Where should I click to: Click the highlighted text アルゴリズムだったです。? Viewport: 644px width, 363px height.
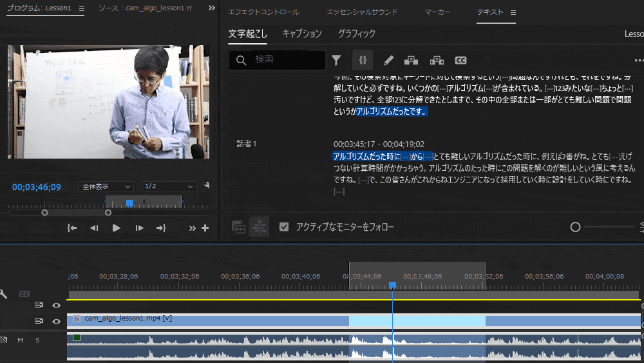pyautogui.click(x=392, y=112)
